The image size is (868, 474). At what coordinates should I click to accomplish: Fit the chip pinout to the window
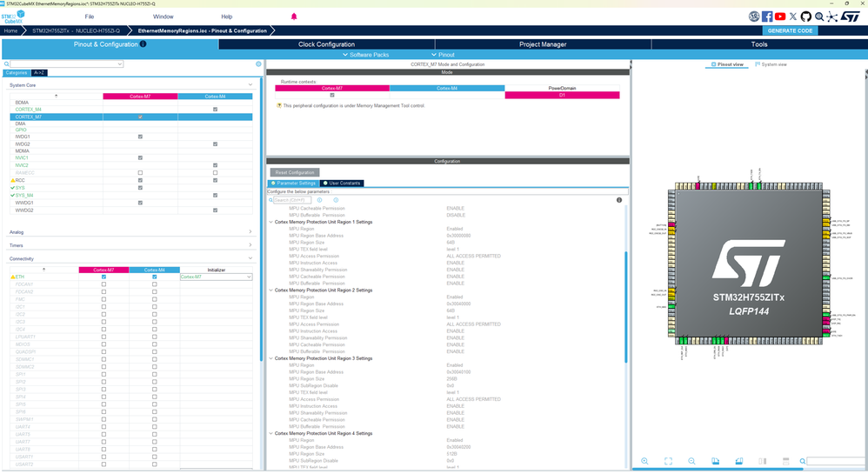668,461
